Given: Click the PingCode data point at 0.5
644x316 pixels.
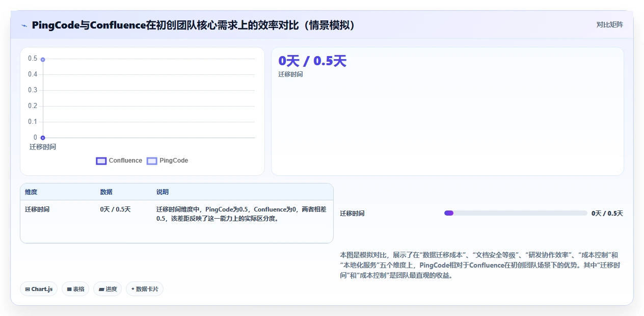Looking at the screenshot, I should point(43,60).
